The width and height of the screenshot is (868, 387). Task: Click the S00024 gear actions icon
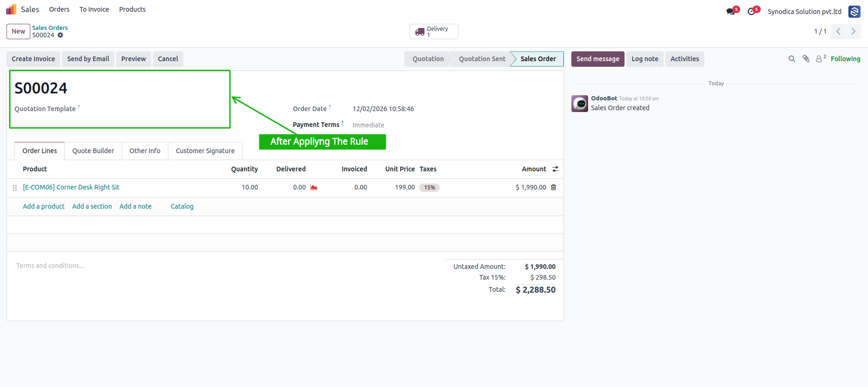pos(60,35)
